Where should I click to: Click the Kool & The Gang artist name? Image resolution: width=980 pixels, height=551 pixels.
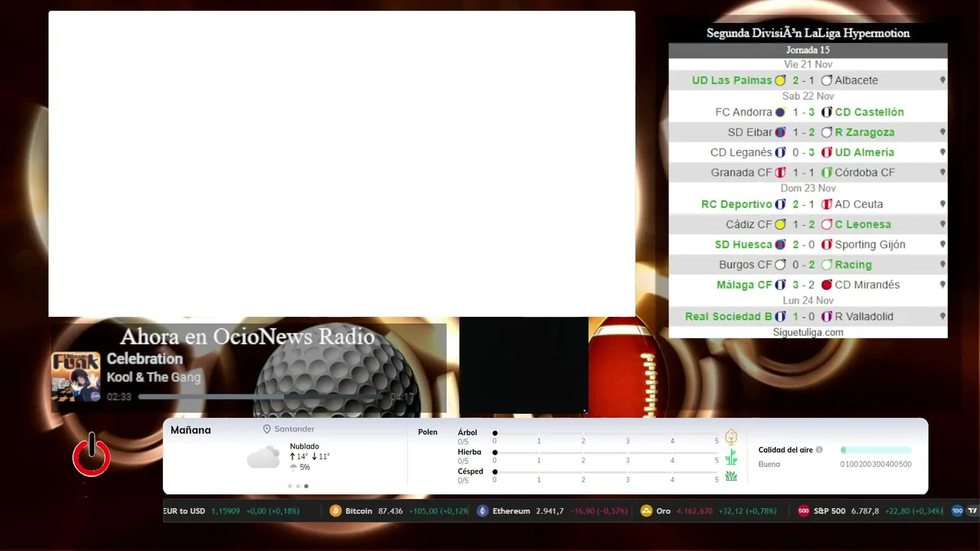point(153,377)
